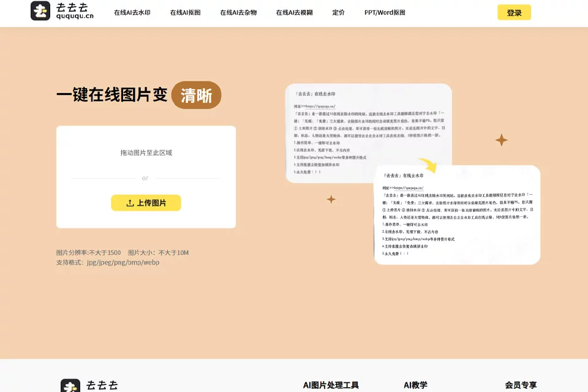Go to 在线AI去杂物 page
The height and width of the screenshot is (392, 588).
point(238,12)
